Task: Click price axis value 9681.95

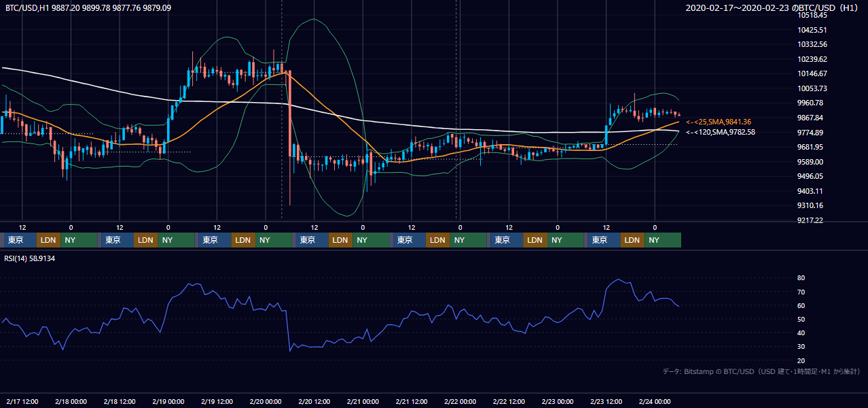Action: coord(810,147)
